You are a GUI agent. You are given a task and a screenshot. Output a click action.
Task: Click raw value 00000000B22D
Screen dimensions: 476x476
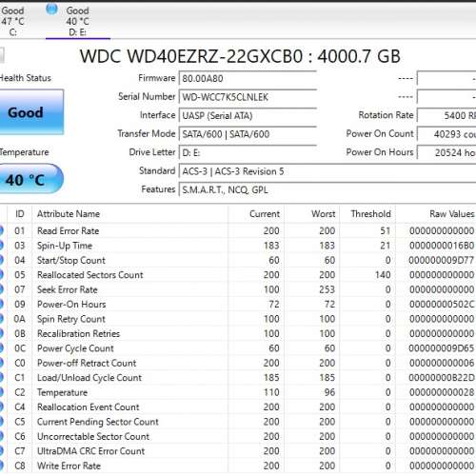442,378
